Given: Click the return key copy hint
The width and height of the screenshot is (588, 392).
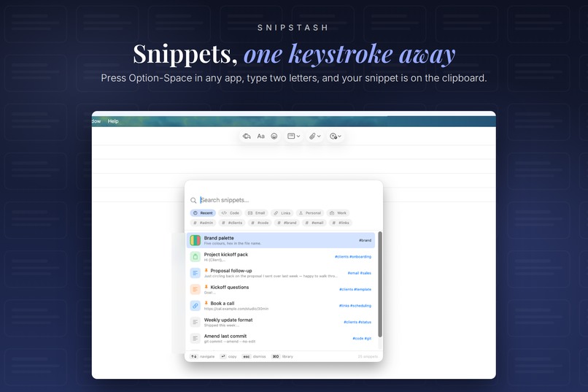Looking at the screenshot, I should (x=223, y=356).
